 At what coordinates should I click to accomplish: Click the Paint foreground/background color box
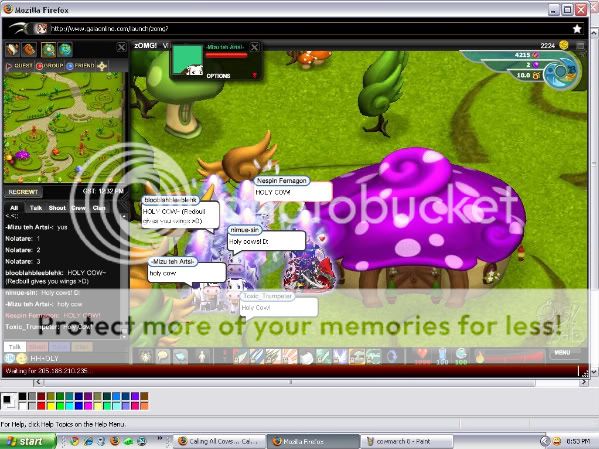pyautogui.click(x=8, y=401)
